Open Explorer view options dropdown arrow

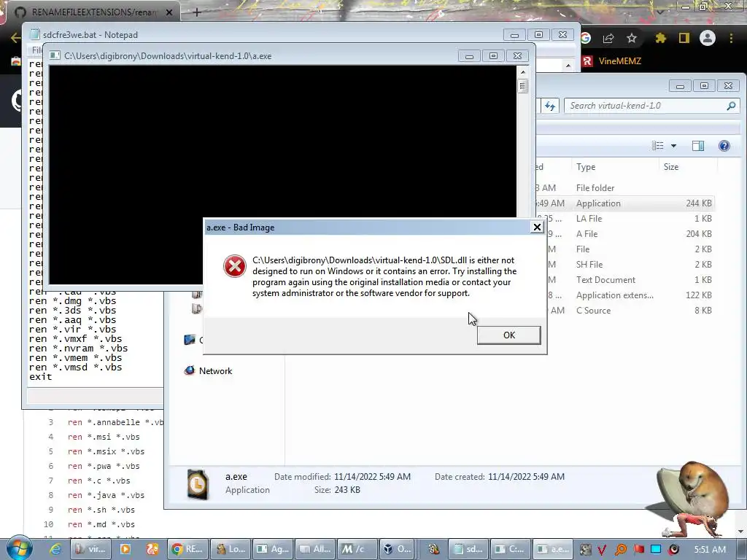coord(673,146)
